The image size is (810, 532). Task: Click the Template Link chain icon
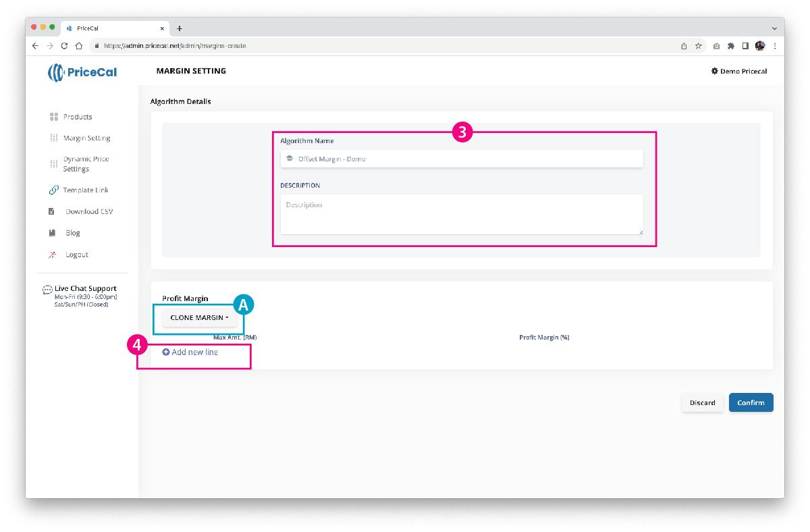pyautogui.click(x=54, y=190)
